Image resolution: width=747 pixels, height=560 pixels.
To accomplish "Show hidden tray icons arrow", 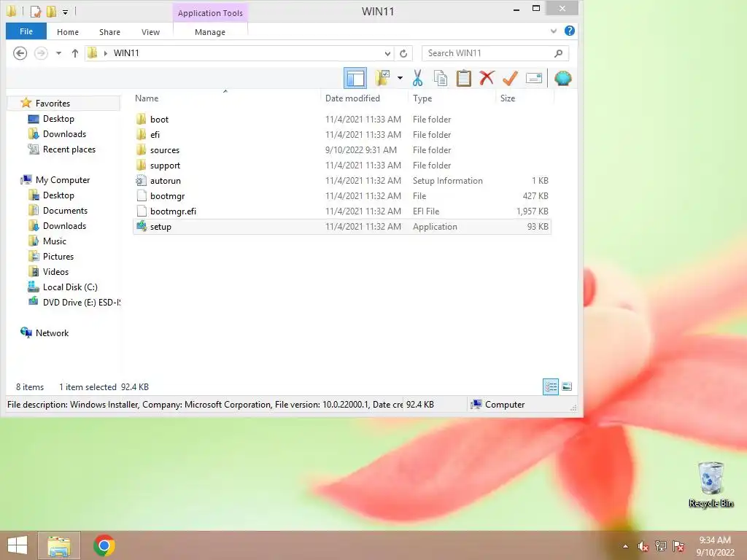I will 625,546.
